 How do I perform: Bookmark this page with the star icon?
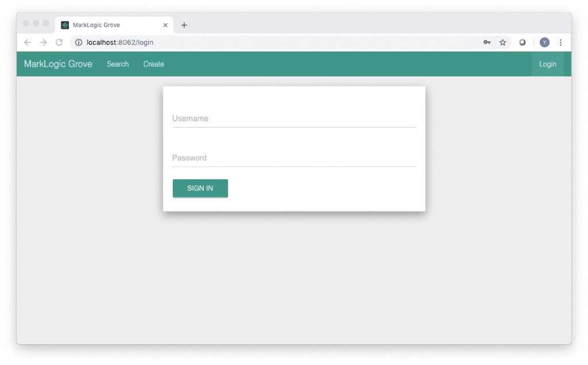pyautogui.click(x=502, y=43)
